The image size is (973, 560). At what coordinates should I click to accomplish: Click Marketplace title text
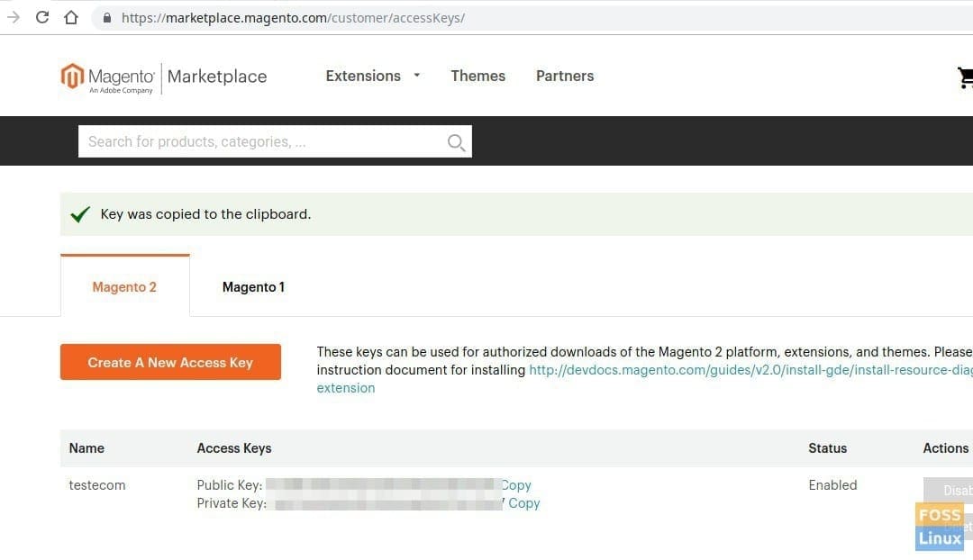point(217,77)
